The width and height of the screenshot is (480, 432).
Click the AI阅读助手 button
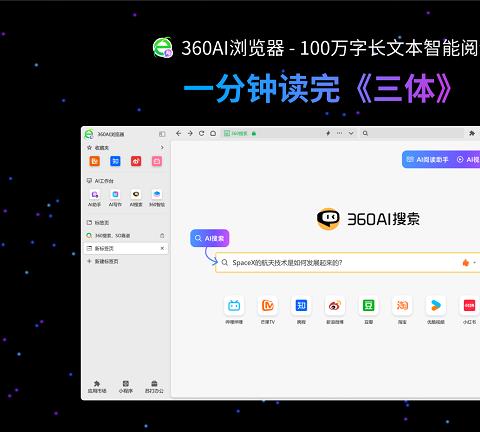point(428,160)
